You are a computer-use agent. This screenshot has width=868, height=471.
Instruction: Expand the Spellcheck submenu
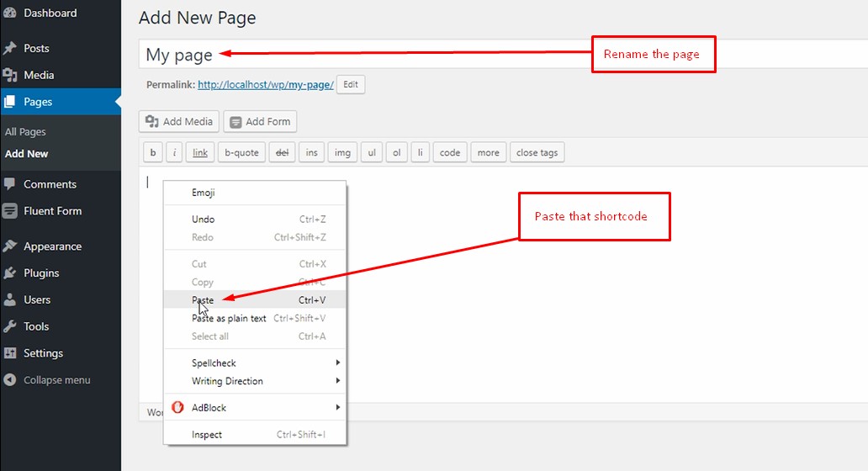tap(255, 363)
